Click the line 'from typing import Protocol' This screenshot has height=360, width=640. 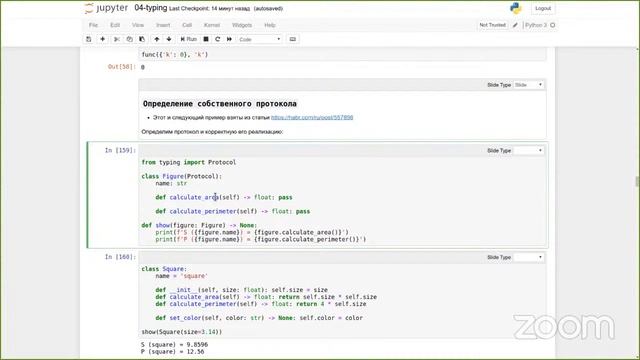pyautogui.click(x=189, y=162)
